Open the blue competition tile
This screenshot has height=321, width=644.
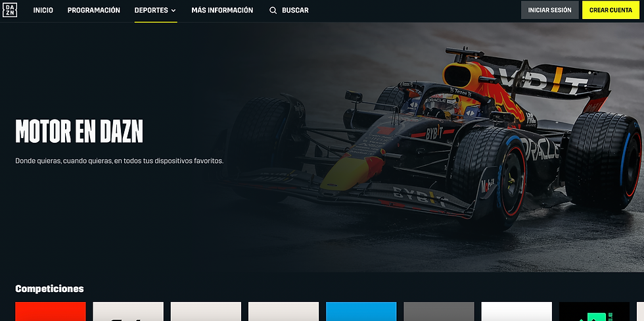(x=361, y=312)
